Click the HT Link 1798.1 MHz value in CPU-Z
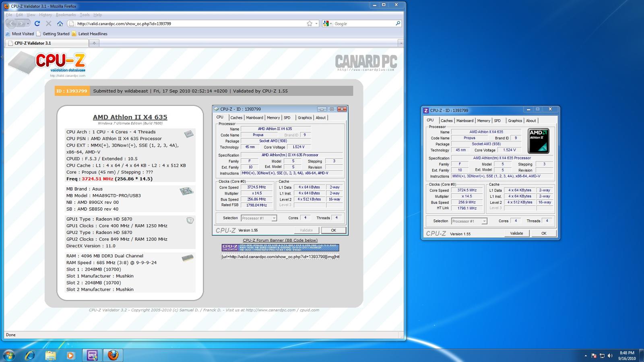Viewport: 644px width, 362px height. [467, 208]
